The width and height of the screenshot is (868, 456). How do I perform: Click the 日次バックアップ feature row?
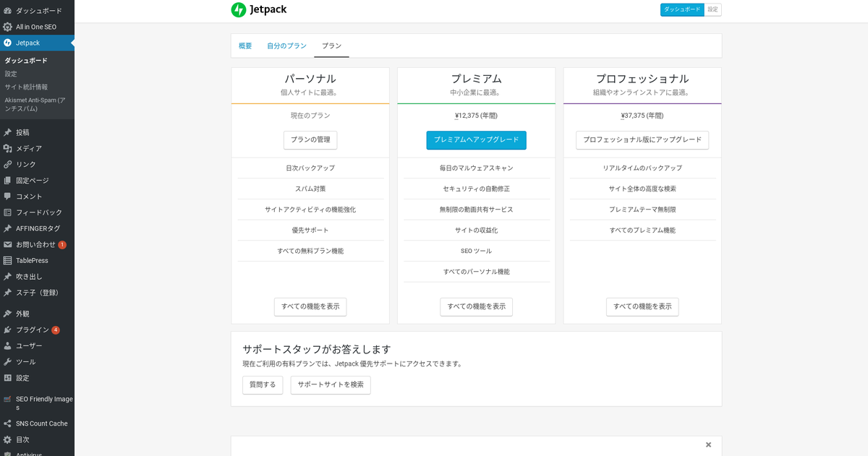310,168
